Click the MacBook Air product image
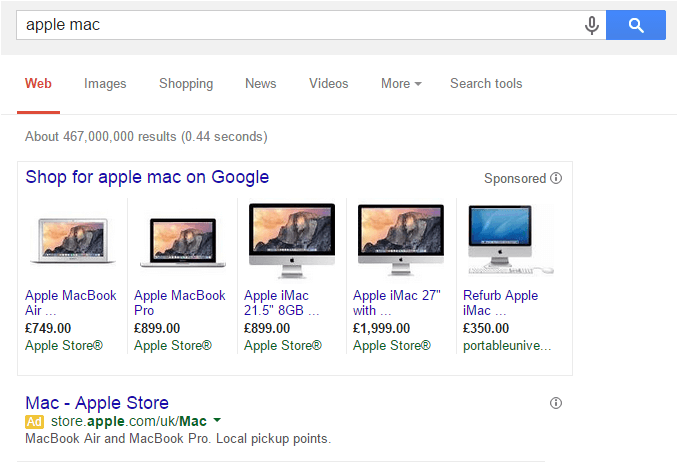 pyautogui.click(x=73, y=241)
